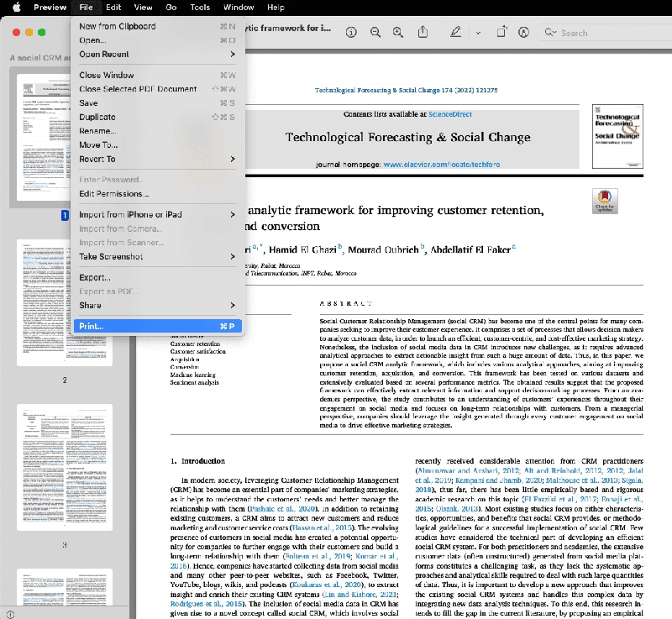Choose Duplicate from the File menu
The height and width of the screenshot is (619, 672).
[158, 117]
